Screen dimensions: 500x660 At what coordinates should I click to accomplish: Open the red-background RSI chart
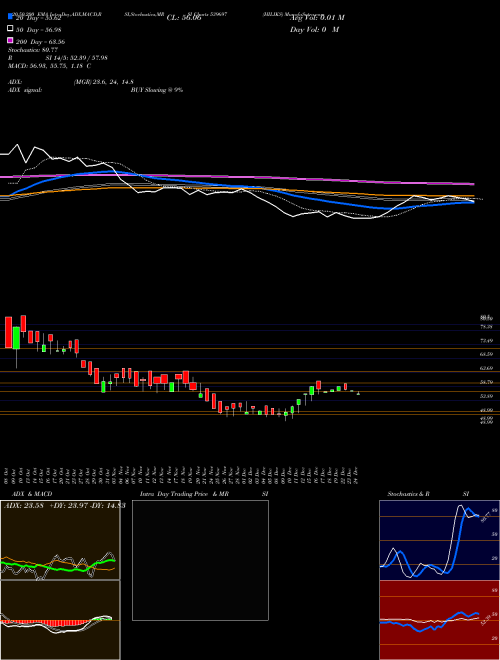tap(439, 620)
